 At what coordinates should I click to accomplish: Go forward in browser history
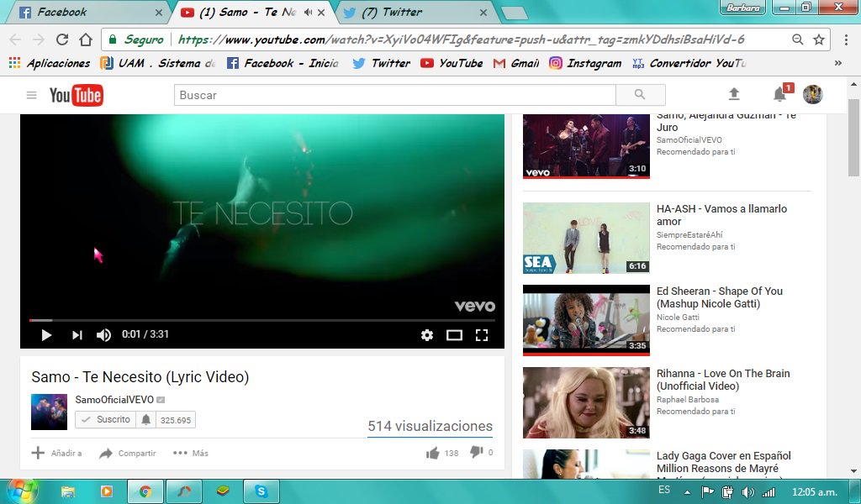pos(39,39)
